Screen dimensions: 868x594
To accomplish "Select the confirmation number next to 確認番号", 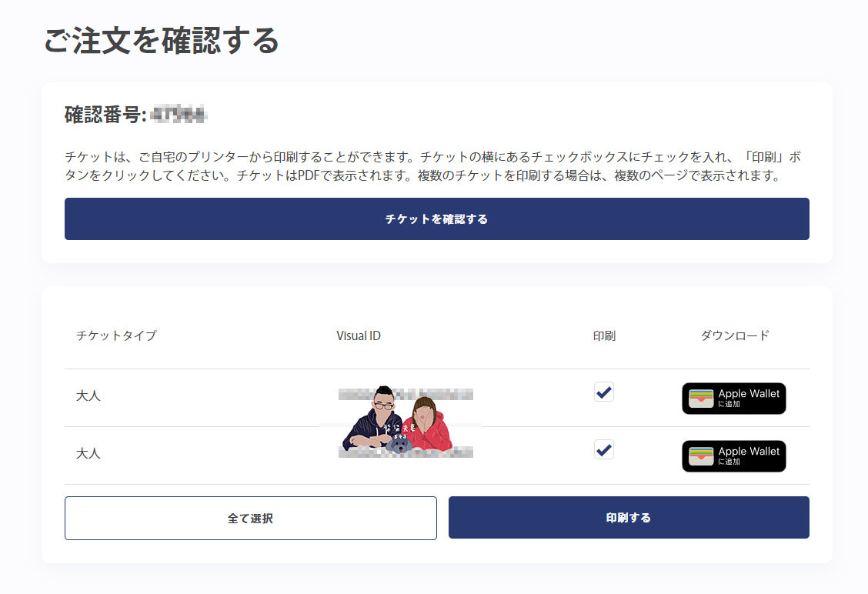I will [x=177, y=113].
